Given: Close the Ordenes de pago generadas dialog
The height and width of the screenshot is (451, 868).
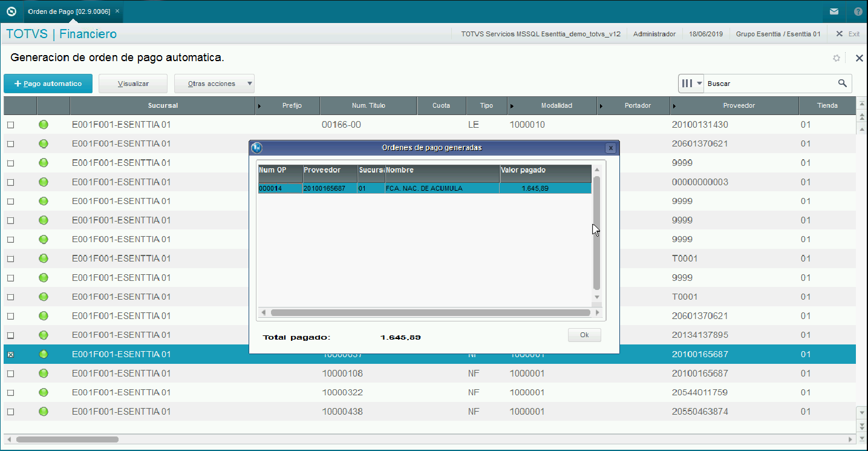Looking at the screenshot, I should pyautogui.click(x=611, y=148).
